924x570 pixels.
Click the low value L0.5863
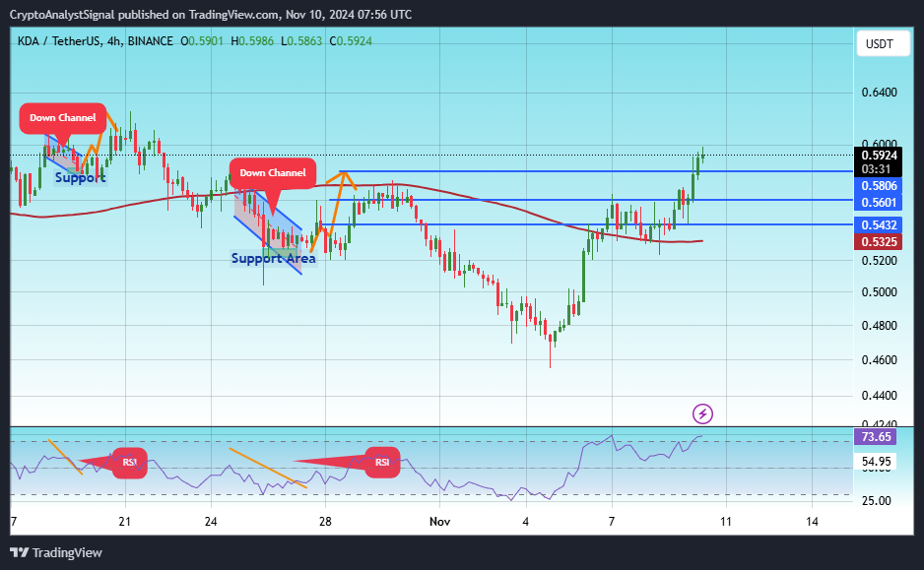(301, 41)
